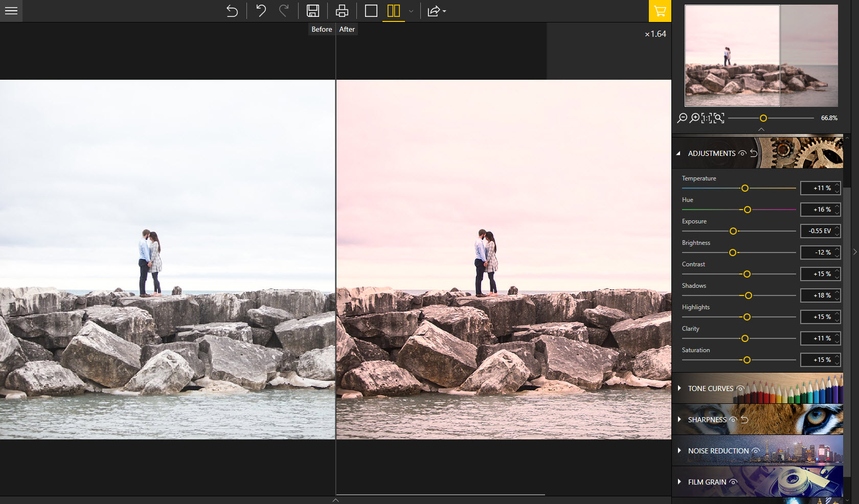Click the After label
The image size is (859, 504).
[x=347, y=30]
